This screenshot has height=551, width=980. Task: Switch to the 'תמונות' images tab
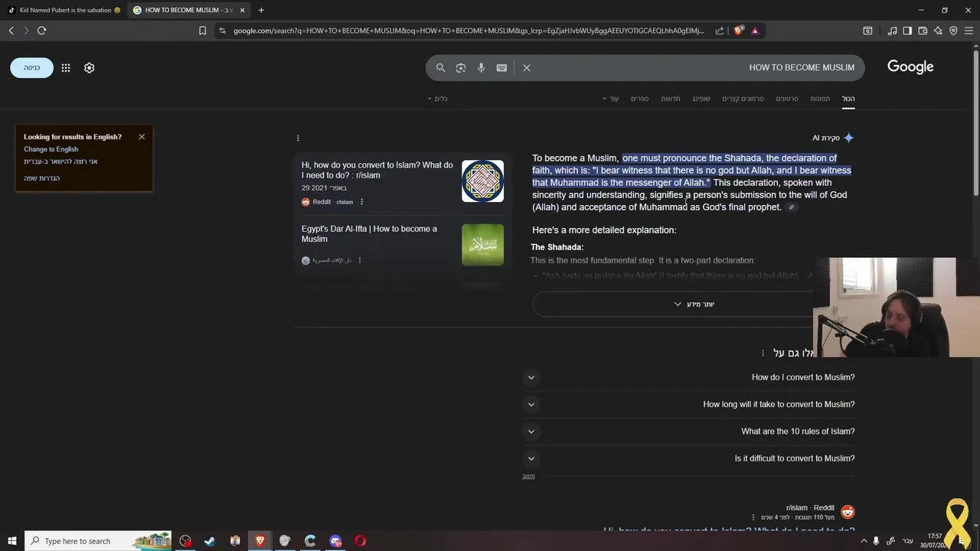[820, 99]
